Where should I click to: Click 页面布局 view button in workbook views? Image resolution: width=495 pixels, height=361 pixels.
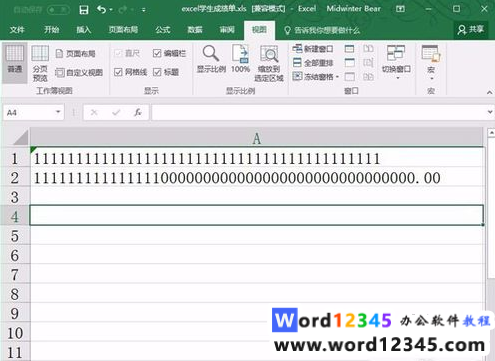[76, 54]
